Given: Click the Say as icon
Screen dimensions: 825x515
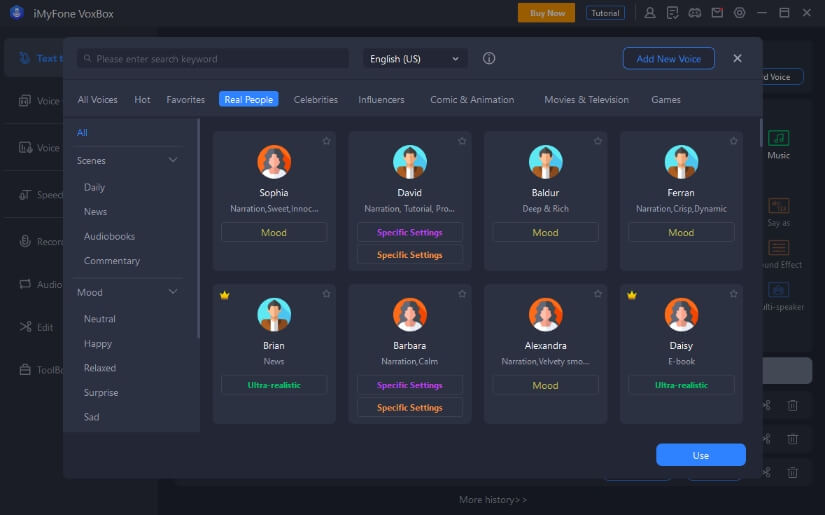Looking at the screenshot, I should point(778,206).
